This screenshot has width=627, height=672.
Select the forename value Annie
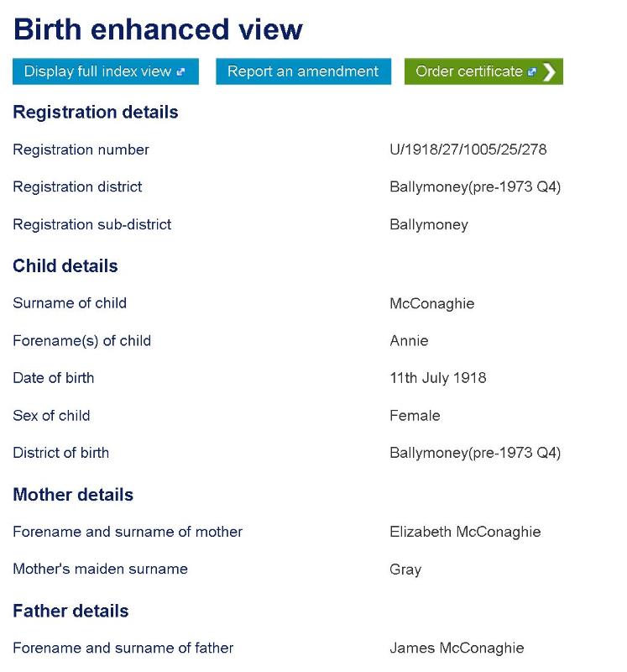click(409, 340)
